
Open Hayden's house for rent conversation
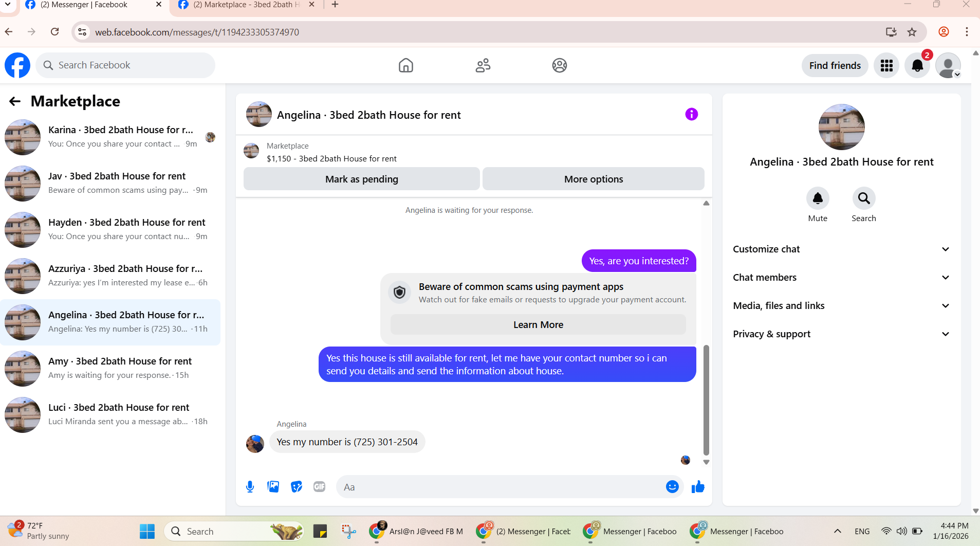(x=110, y=230)
